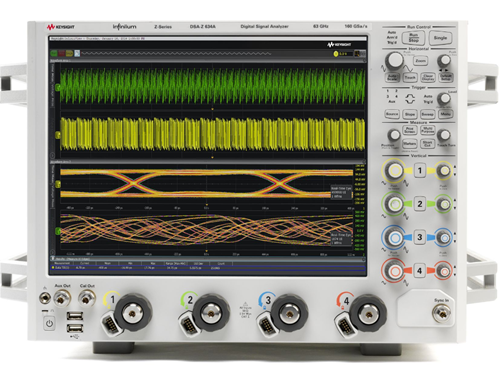
Task: Click the red channel 4 offset knob
Action: point(444,271)
